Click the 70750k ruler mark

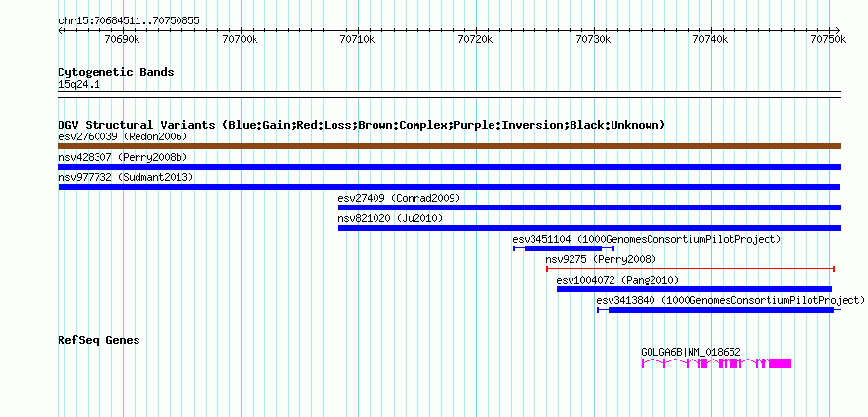[828, 39]
